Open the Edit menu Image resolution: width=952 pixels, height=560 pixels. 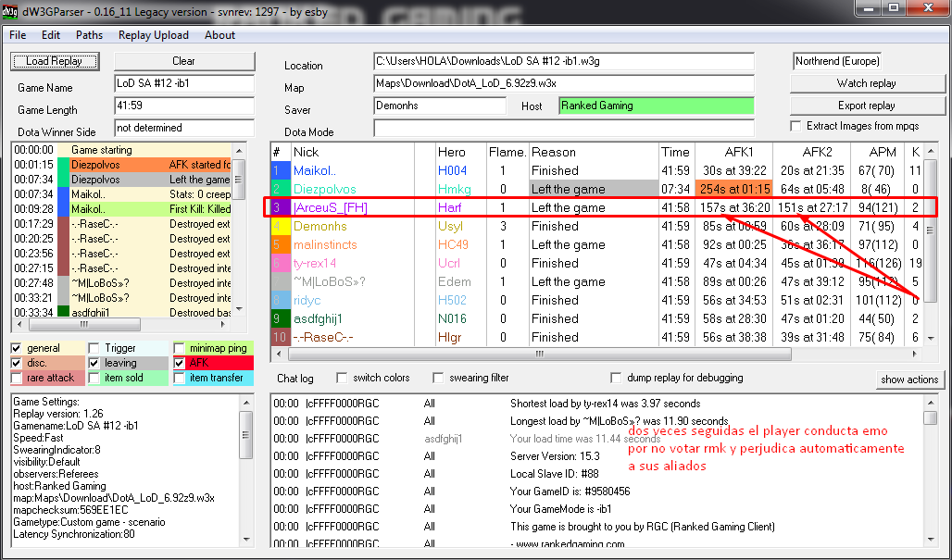(51, 35)
